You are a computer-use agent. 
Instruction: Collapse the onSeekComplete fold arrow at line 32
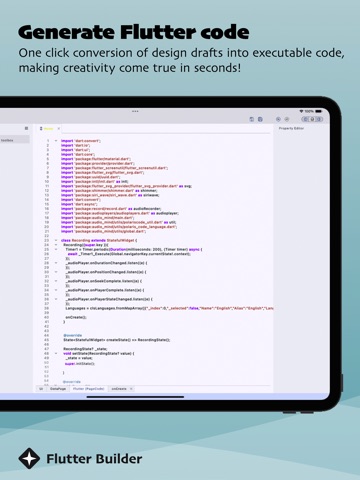point(56,281)
